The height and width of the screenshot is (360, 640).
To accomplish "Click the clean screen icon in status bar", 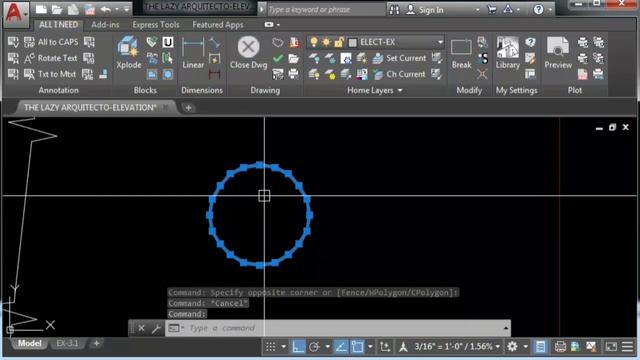I will pos(611,347).
